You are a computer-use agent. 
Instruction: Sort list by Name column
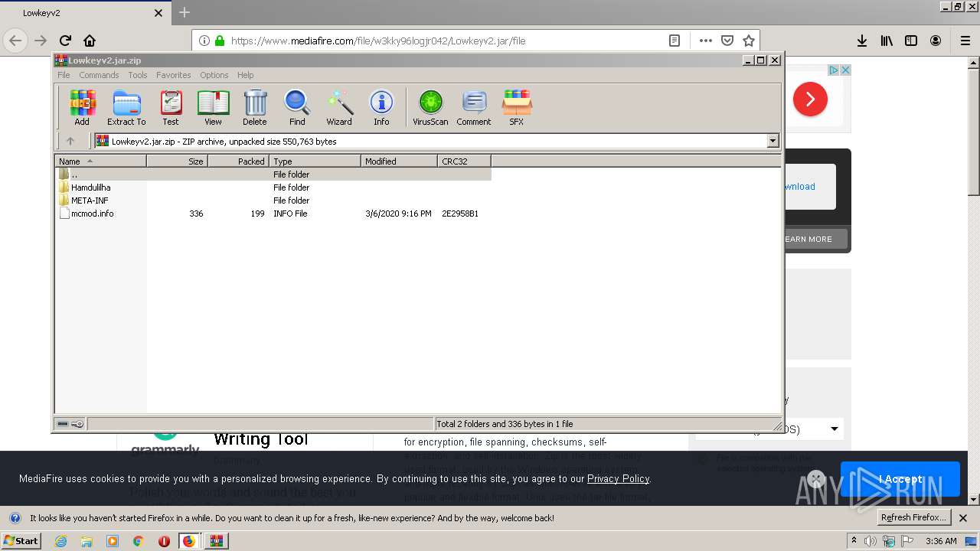[100, 161]
